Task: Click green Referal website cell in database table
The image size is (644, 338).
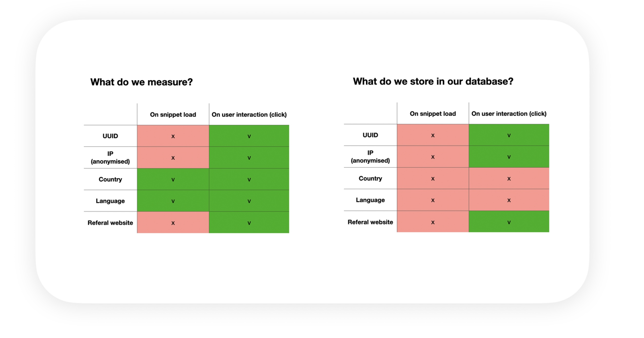Action: (509, 222)
